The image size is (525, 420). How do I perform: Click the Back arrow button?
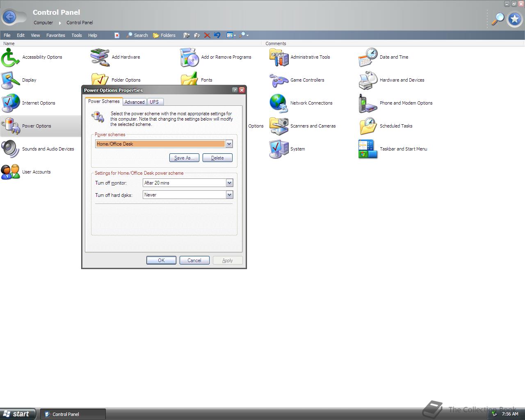point(9,17)
